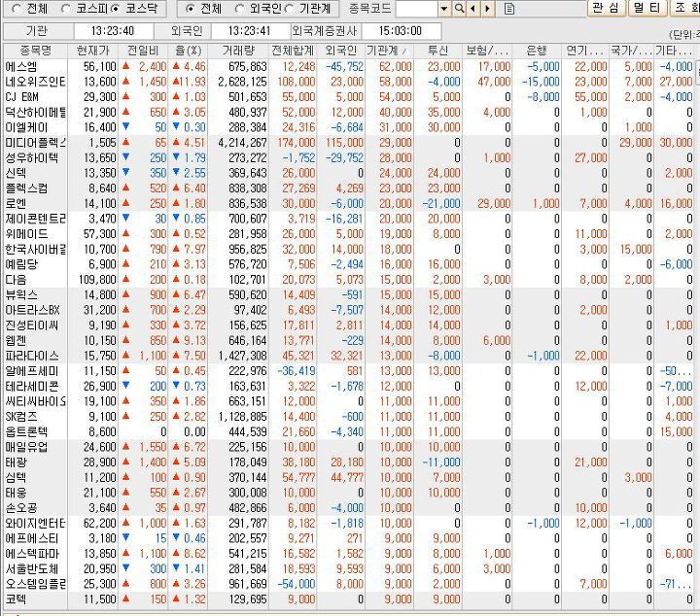The image size is (700, 616).
Task: Sort by the 기관계 column header
Action: click(x=389, y=51)
